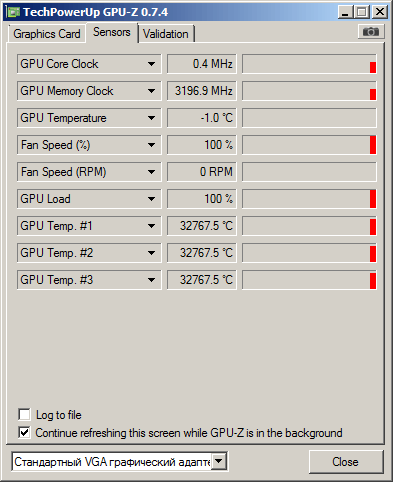Click the camera screenshot icon

point(371,32)
